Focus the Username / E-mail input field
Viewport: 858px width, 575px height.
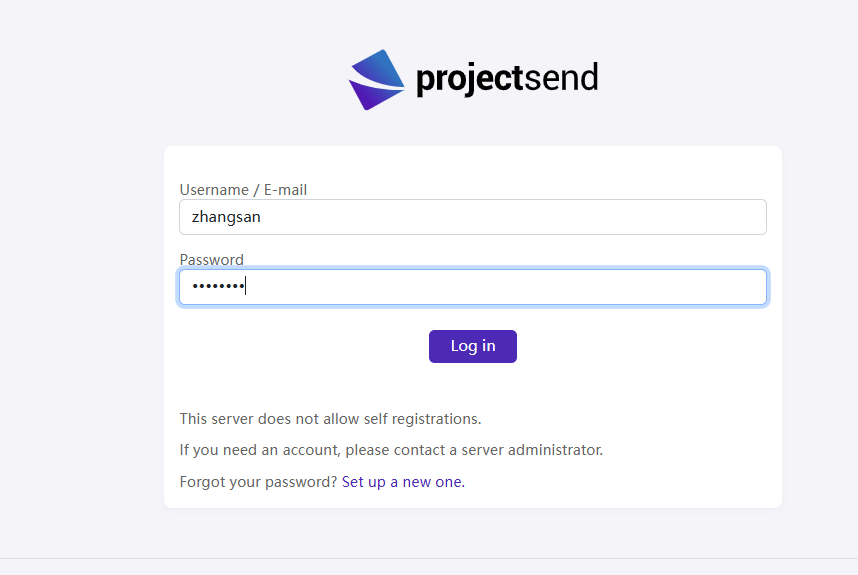pyautogui.click(x=473, y=217)
